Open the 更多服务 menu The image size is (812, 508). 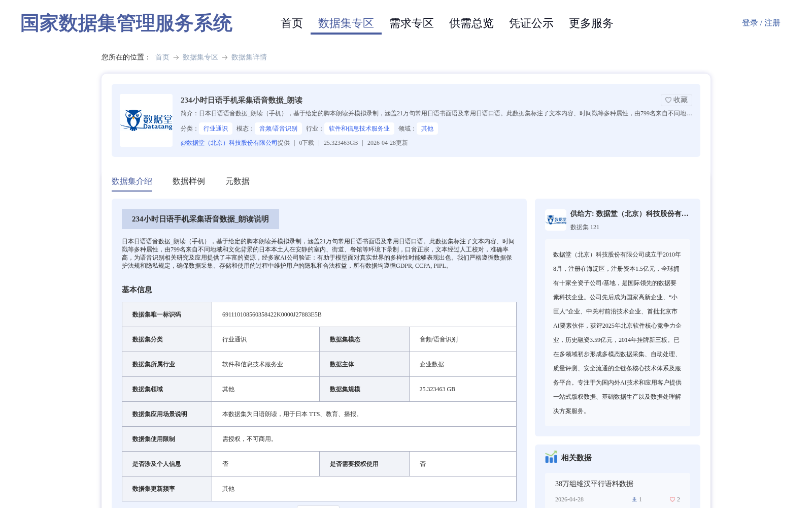click(591, 23)
